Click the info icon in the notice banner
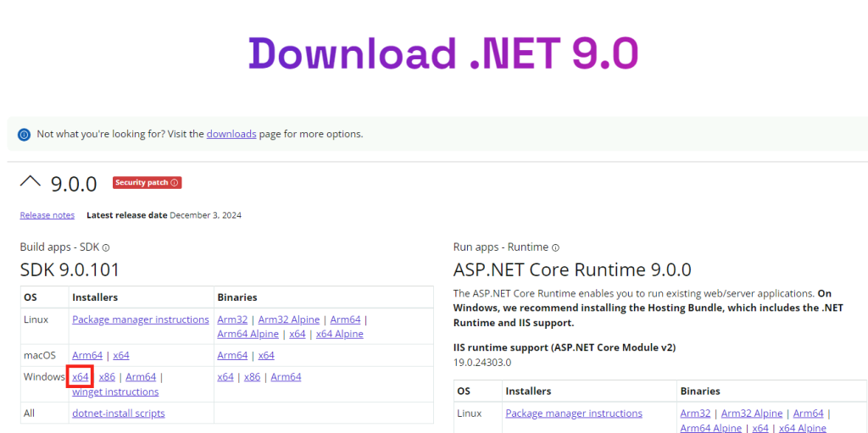868x433 pixels. [24, 135]
